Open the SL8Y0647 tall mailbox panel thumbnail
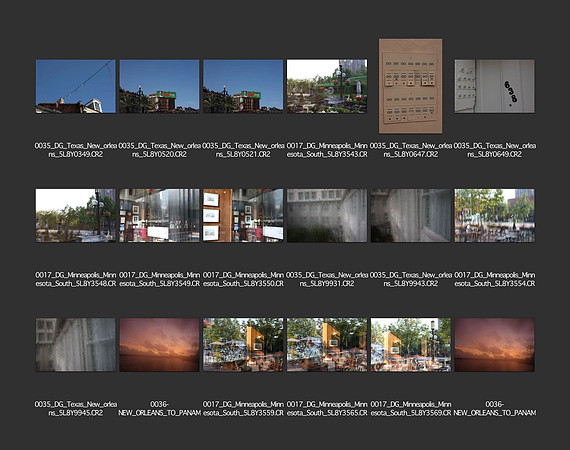The height and width of the screenshot is (450, 570). click(410, 86)
